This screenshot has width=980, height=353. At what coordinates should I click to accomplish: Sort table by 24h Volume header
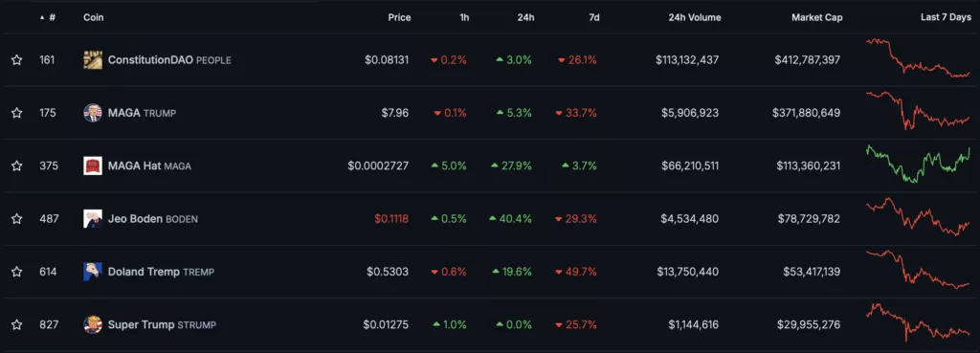point(695,17)
